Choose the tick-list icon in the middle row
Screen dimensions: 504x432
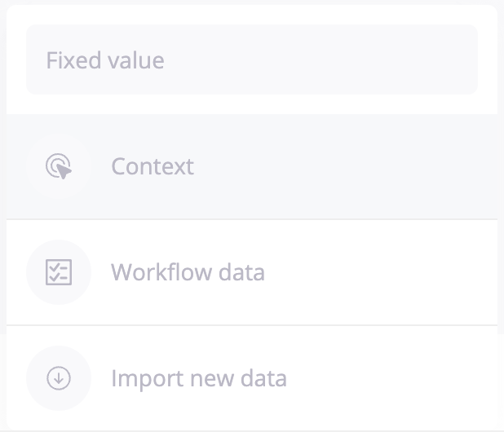tap(59, 272)
